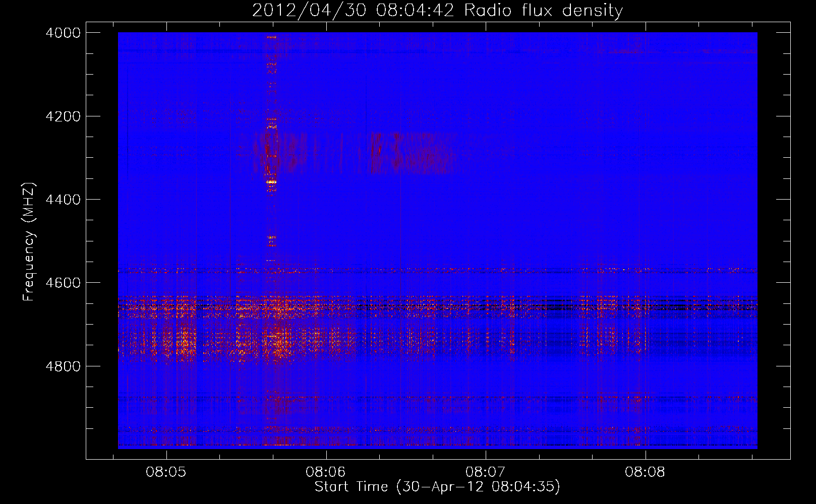This screenshot has height=504, width=816.
Task: Click the 08:07 time tick label
Action: (x=486, y=472)
